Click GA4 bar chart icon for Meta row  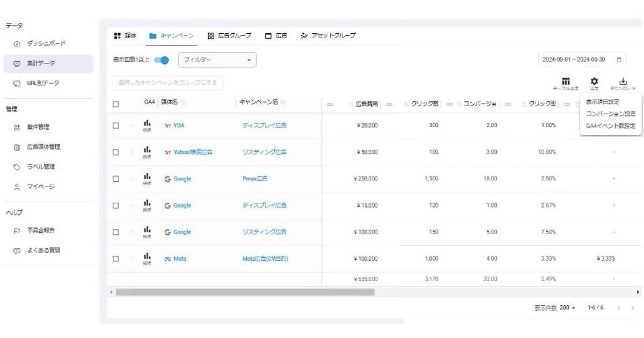click(x=147, y=258)
